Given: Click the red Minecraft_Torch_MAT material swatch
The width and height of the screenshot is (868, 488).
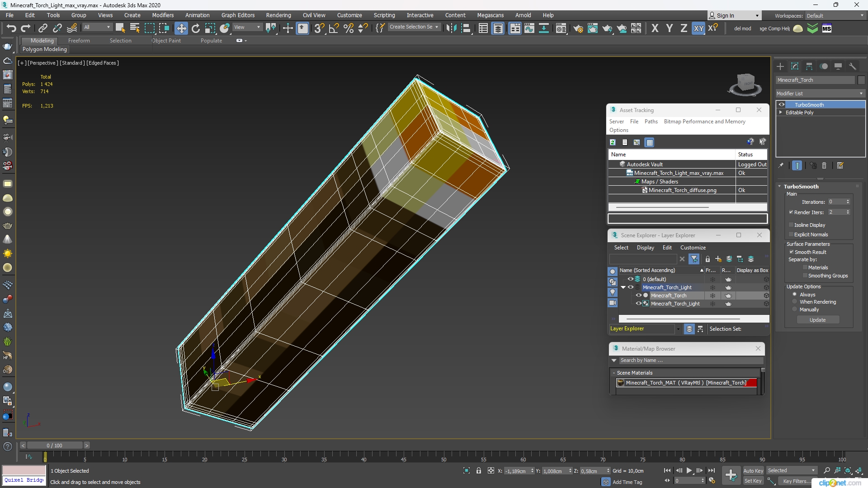Looking at the screenshot, I should [752, 383].
